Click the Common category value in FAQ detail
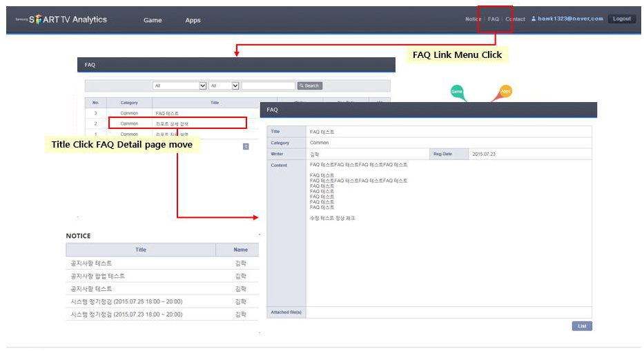This screenshot has height=351, width=644. 319,143
